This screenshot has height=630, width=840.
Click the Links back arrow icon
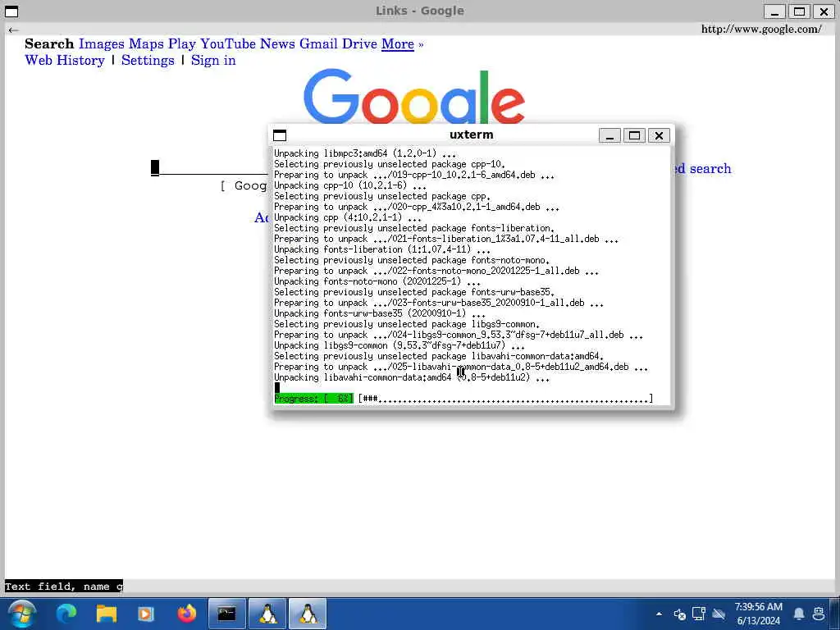[14, 30]
